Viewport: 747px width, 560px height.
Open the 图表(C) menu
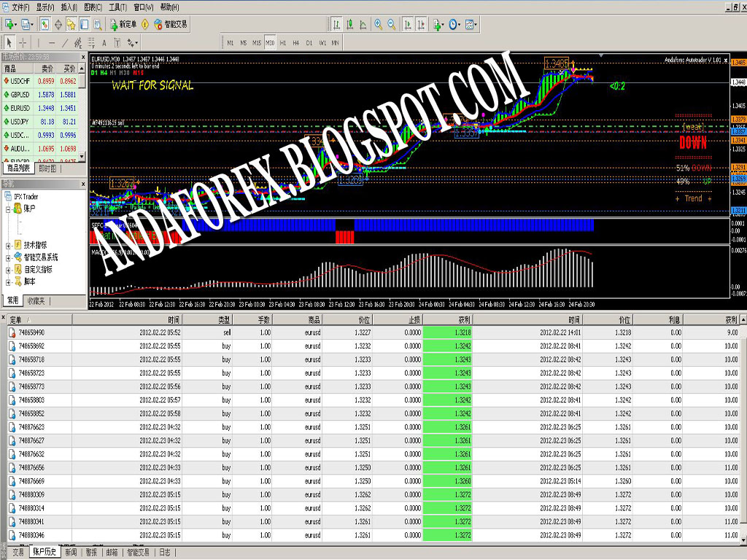(x=93, y=7)
